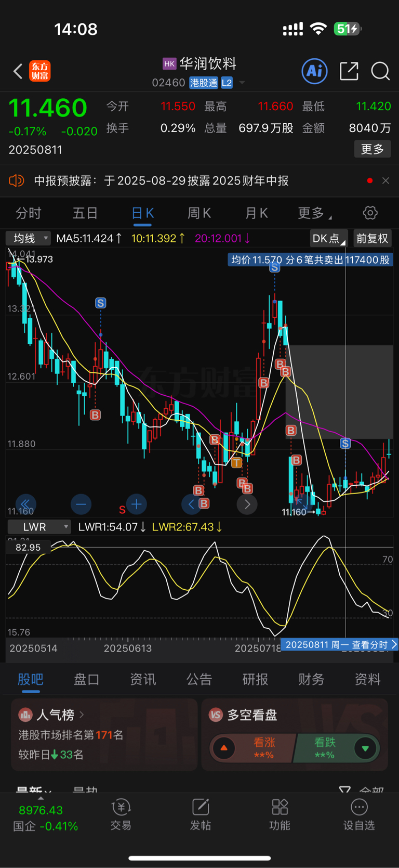Image resolution: width=399 pixels, height=868 pixels.
Task: Tap MA5:11.424 value
Action: (89, 238)
